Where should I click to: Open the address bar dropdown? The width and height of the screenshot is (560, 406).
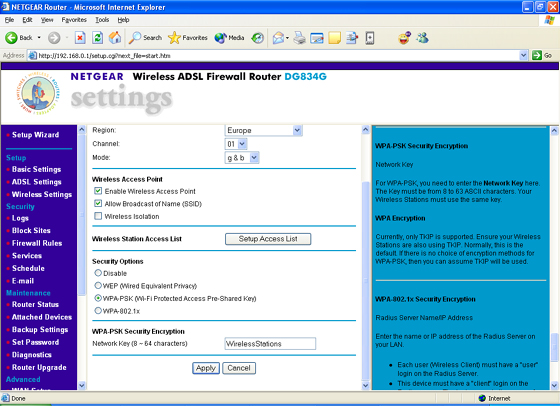click(x=524, y=55)
